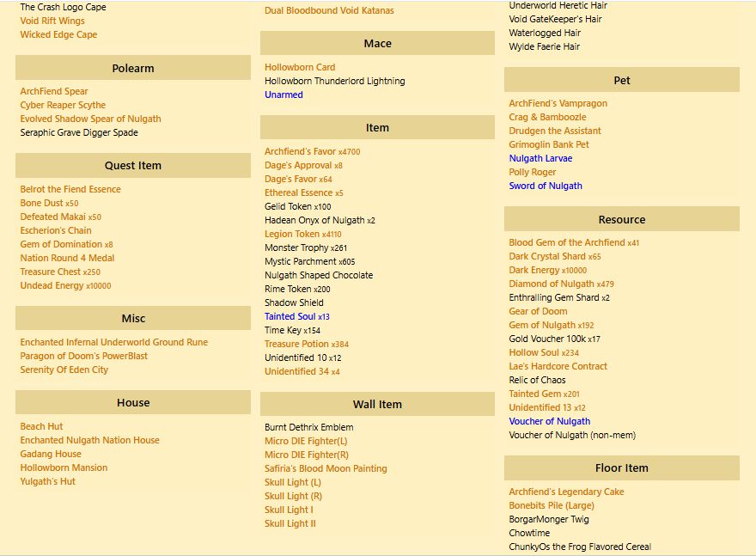Open the Void Rift Wings link
Screen dimensions: 756x556
52,21
